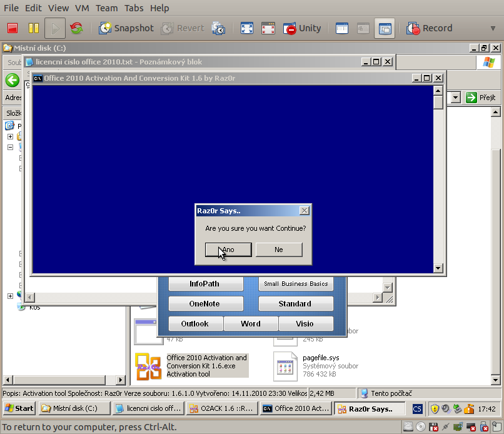Screen dimensions: 504x434
Task: Switch to Office 2010 Act console taskbar item
Action: point(296,408)
